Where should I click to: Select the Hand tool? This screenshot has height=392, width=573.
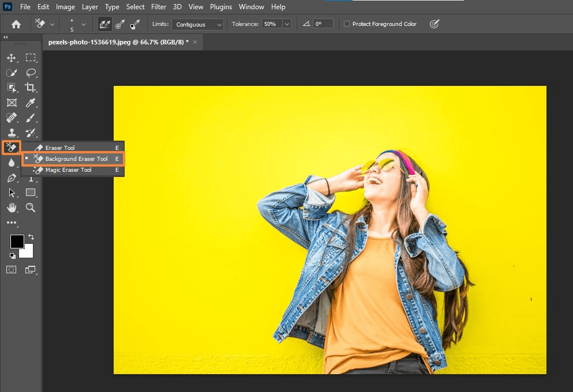tap(10, 208)
